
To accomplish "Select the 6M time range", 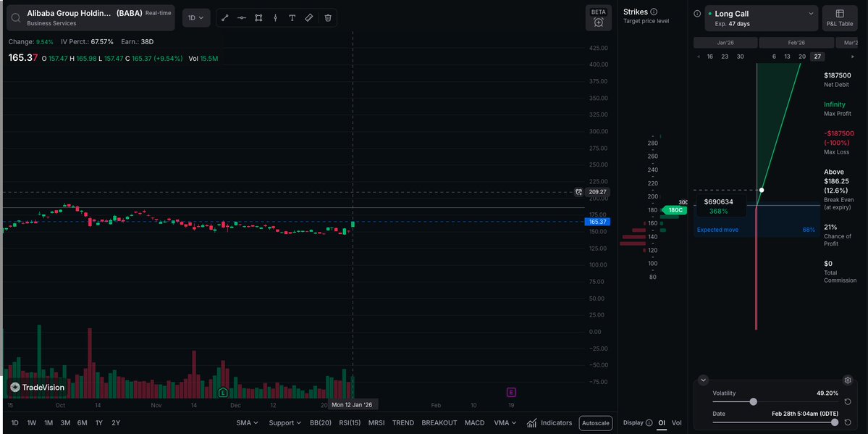I will (x=82, y=423).
